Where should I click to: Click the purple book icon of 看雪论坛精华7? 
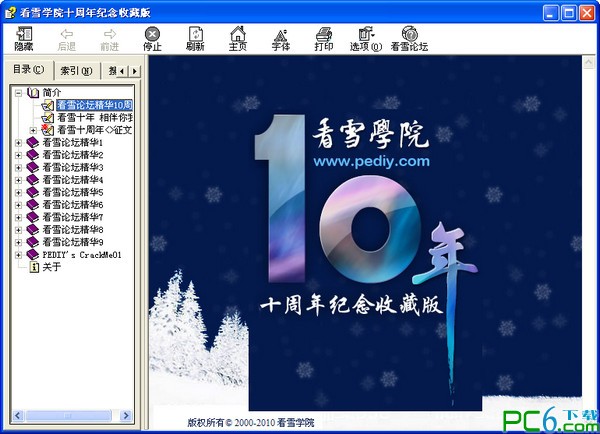33,217
